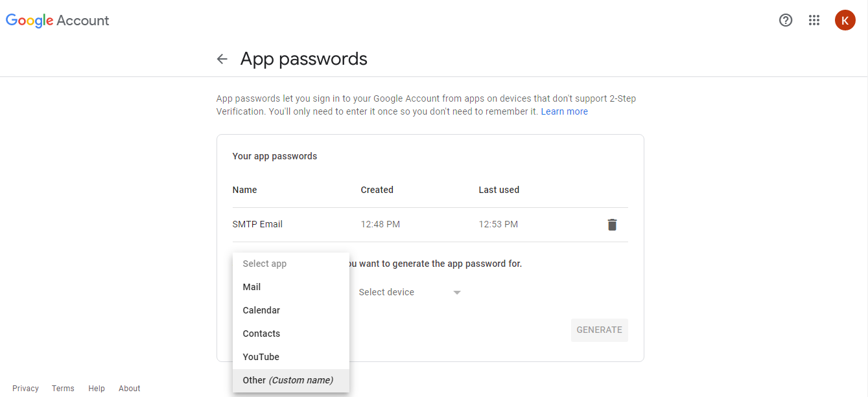Select Mail from the app list
The width and height of the screenshot is (868, 397).
click(252, 287)
